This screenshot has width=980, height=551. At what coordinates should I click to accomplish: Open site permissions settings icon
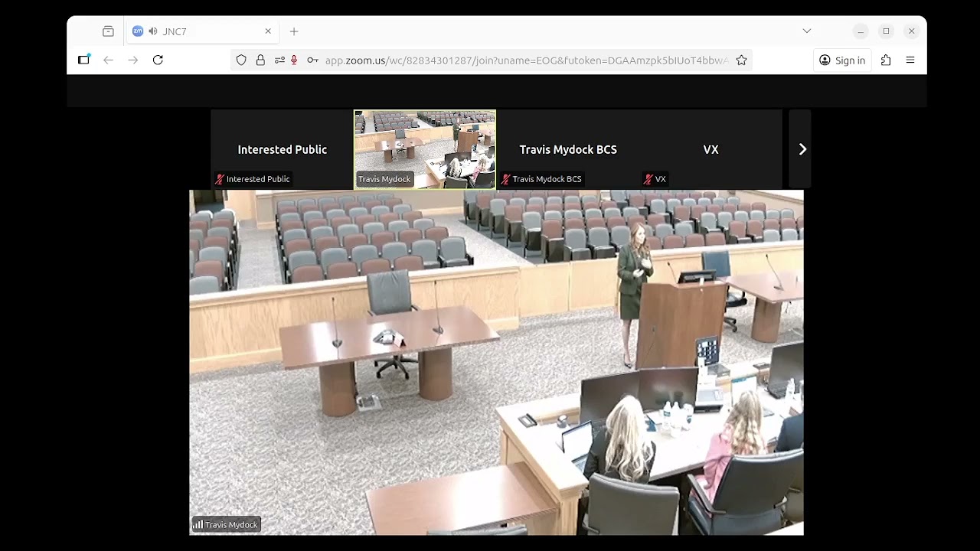tap(279, 60)
